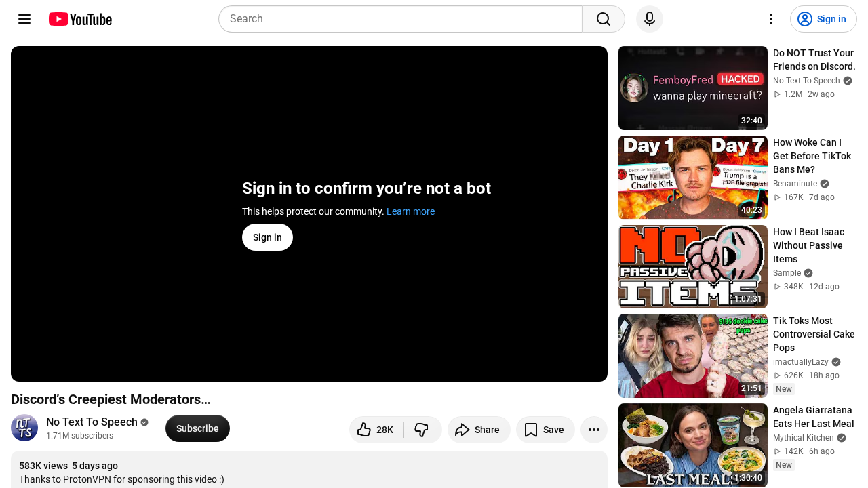Click Mythical Kitchen channel name
The image size is (868, 488).
(x=804, y=438)
